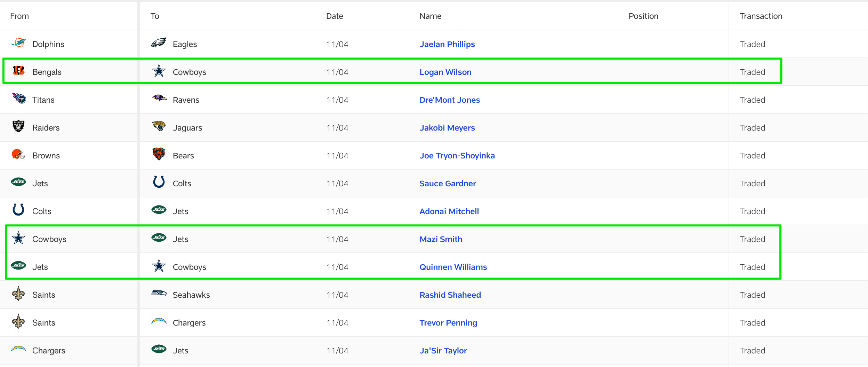Click the 11/04 date in Ja'Sir Taylor row
Viewport: 868px width, 367px height.
[x=337, y=351]
